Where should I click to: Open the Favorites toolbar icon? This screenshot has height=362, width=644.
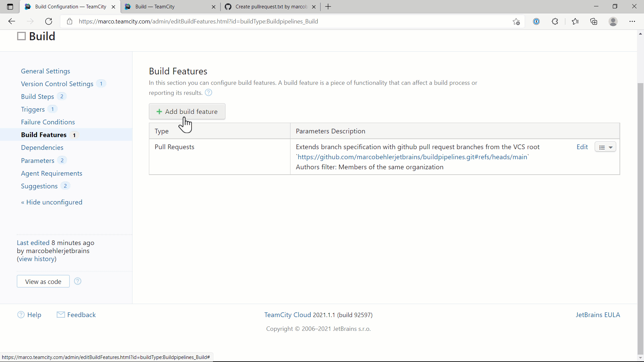(575, 21)
